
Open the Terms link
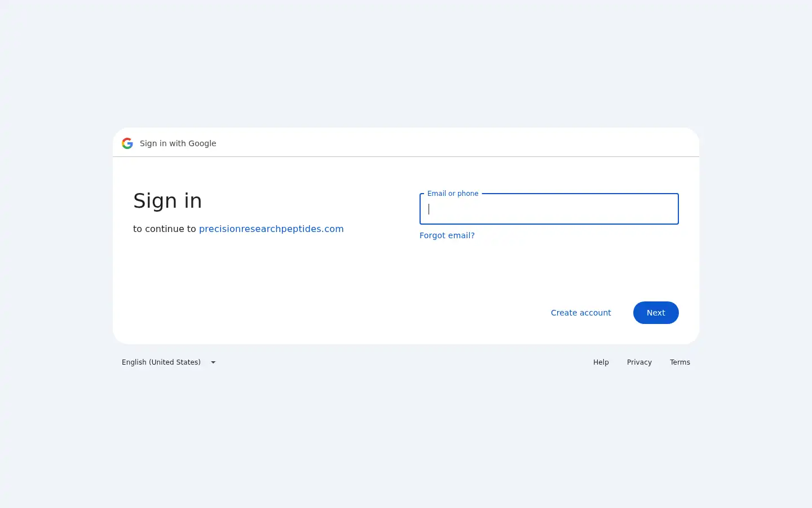[680, 362]
